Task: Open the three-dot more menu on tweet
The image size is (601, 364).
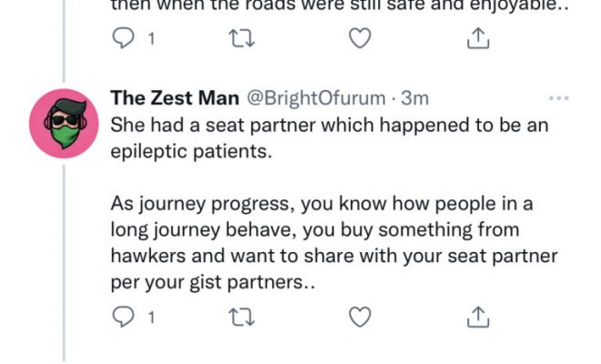Action: (x=558, y=98)
